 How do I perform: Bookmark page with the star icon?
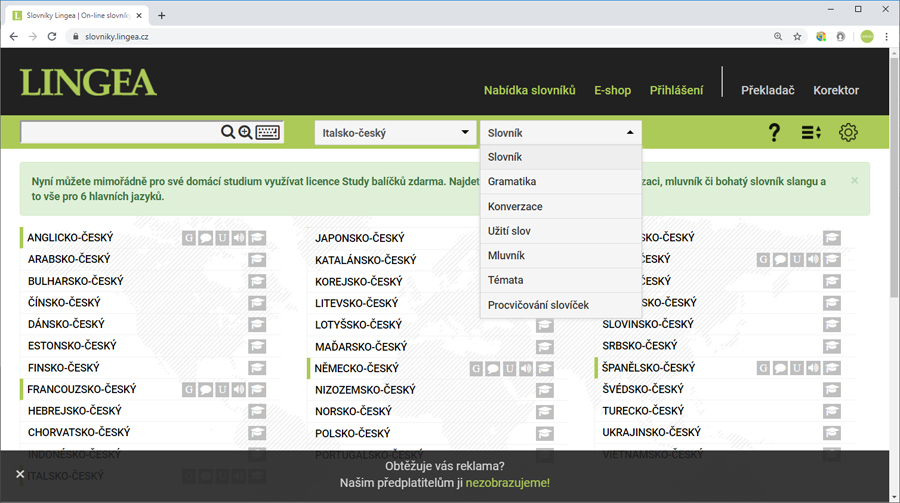pos(797,37)
